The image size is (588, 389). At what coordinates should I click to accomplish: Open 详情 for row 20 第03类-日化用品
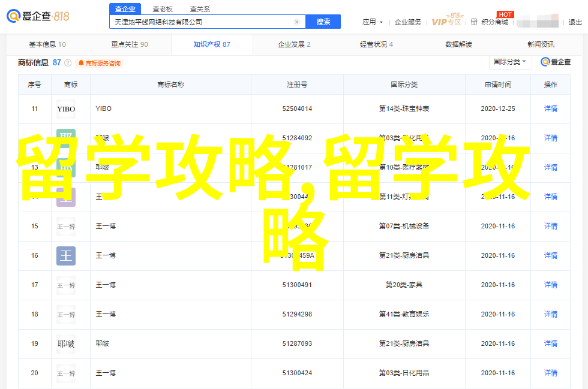(551, 373)
